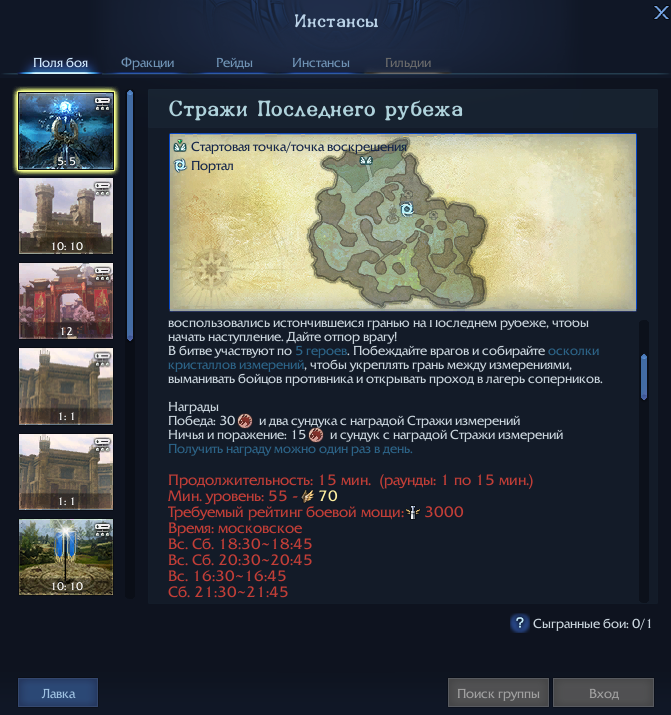The width and height of the screenshot is (671, 715).
Task: Click the question mark help icon
Action: point(519,623)
